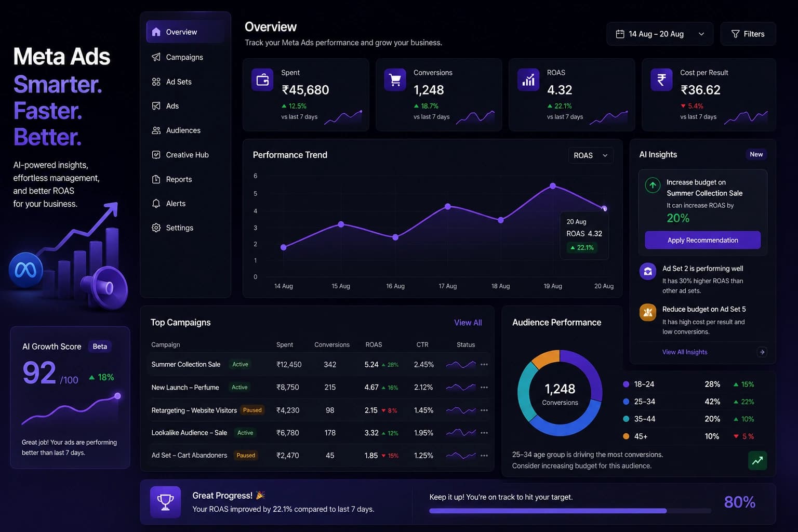Open more options for Ad Set – Cart Abandoners
The width and height of the screenshot is (798, 532).
click(x=484, y=456)
